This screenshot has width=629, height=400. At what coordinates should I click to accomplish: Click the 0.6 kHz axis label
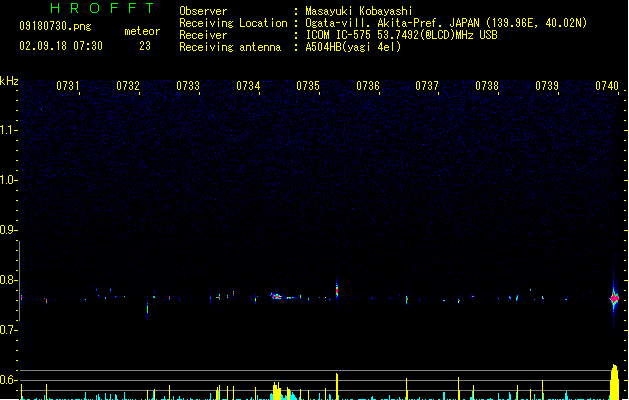[8, 380]
